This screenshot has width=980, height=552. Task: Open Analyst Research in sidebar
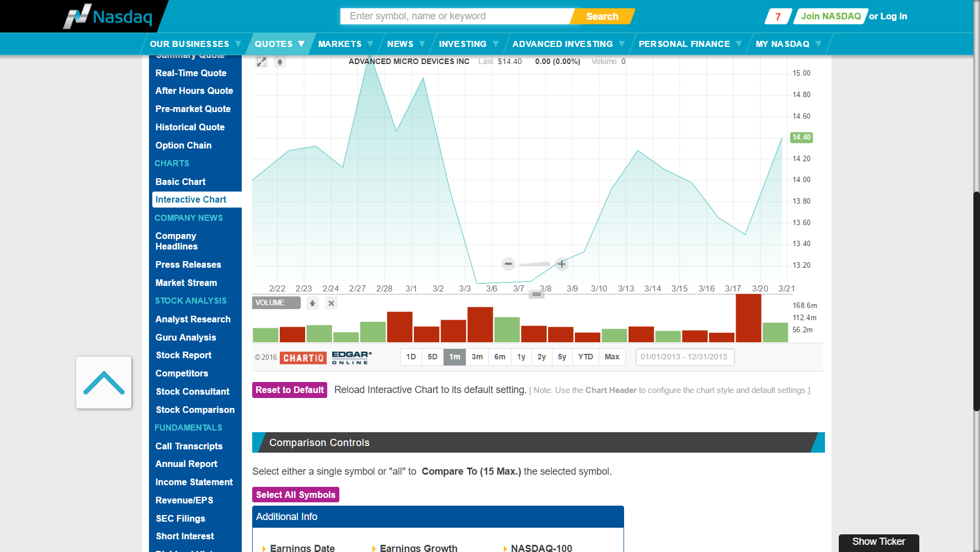coord(193,319)
